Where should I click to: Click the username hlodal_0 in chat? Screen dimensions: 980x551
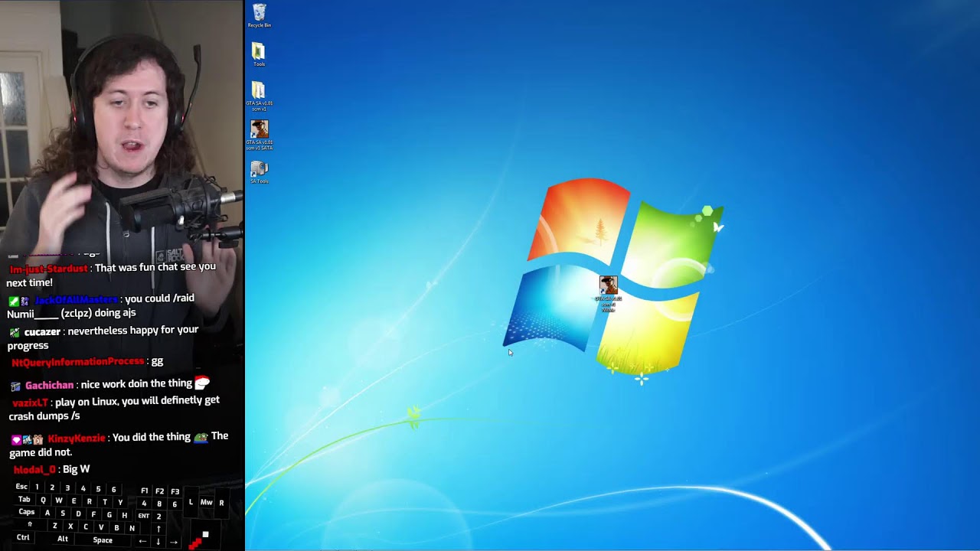point(34,469)
